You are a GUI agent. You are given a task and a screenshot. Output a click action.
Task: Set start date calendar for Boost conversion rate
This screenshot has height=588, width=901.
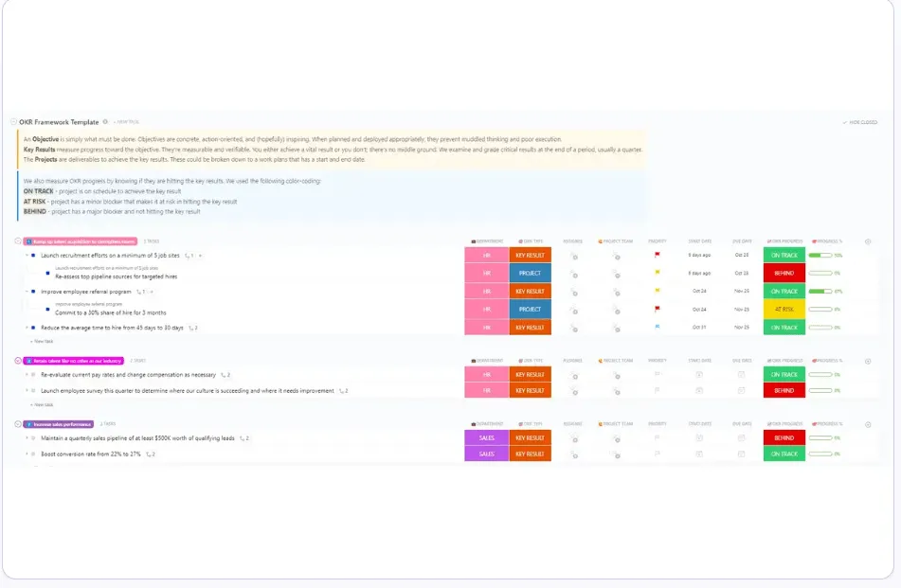(x=699, y=454)
